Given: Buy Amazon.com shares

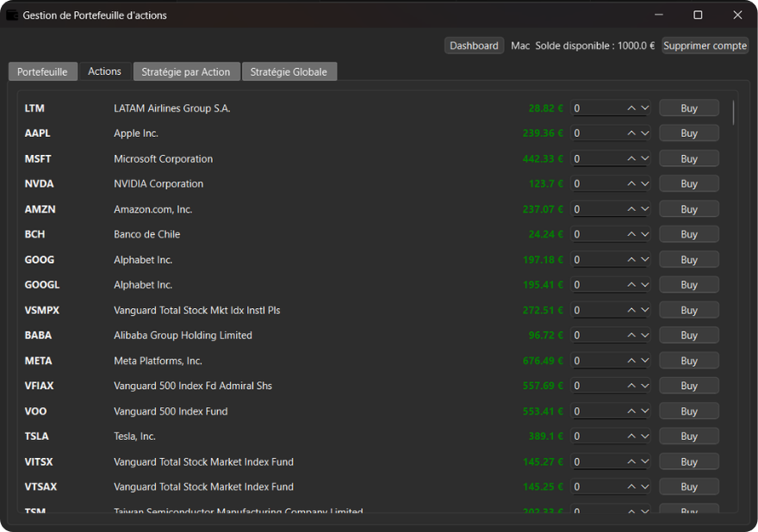Looking at the screenshot, I should pyautogui.click(x=689, y=209).
